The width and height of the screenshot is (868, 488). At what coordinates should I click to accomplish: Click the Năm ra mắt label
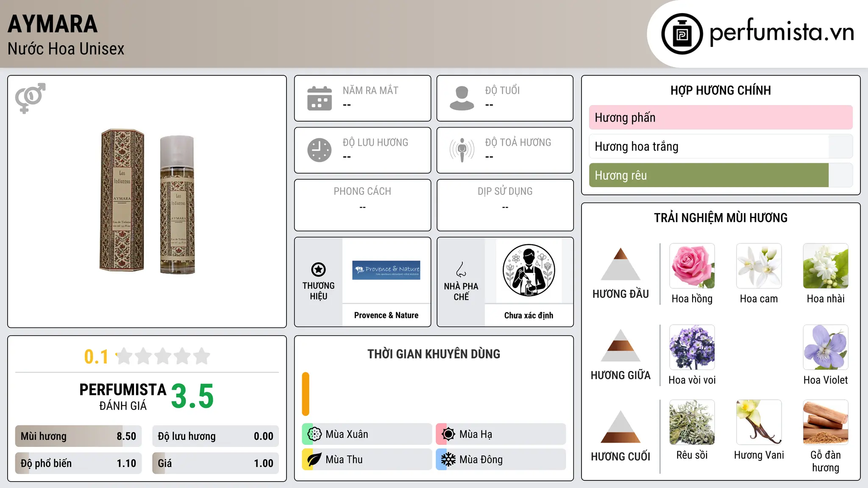click(370, 90)
